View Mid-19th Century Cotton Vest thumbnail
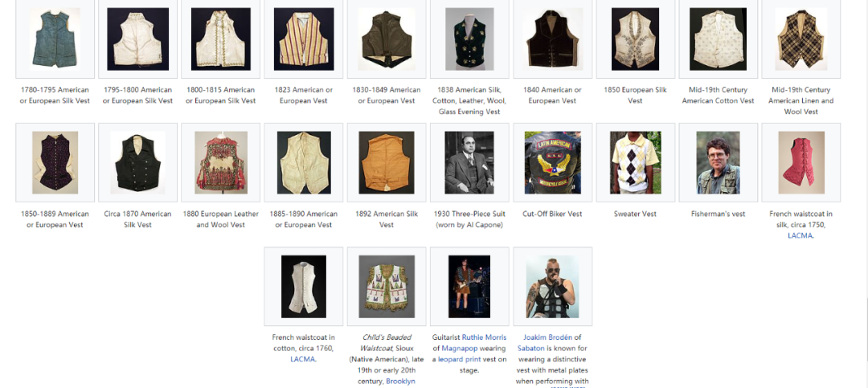The image size is (868, 388). pyautogui.click(x=718, y=39)
